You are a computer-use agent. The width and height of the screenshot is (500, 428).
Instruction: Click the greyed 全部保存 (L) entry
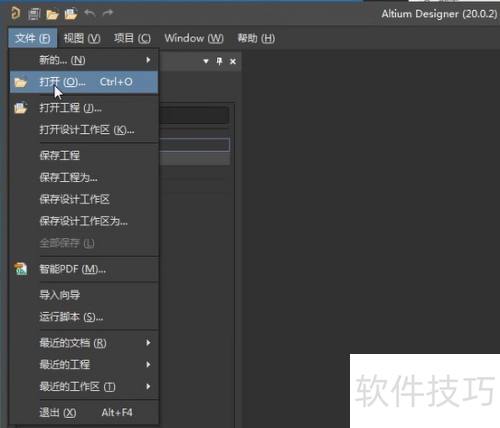pyautogui.click(x=84, y=243)
